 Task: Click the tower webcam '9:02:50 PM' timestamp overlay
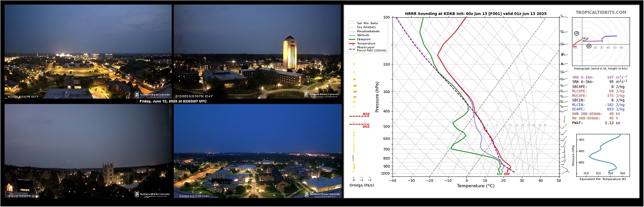[x=194, y=97]
